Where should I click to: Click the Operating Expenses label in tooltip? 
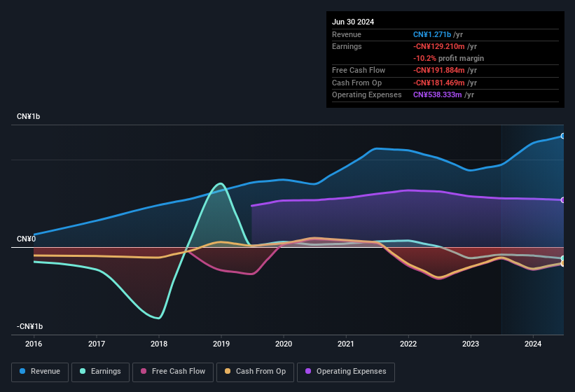[367, 95]
